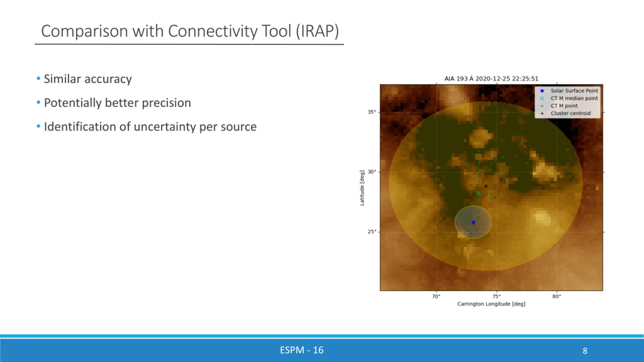Viewport: 644px width, 362px height.
Task: Click the 'Carrington Longitude [deg]' axis label
Action: [491, 304]
